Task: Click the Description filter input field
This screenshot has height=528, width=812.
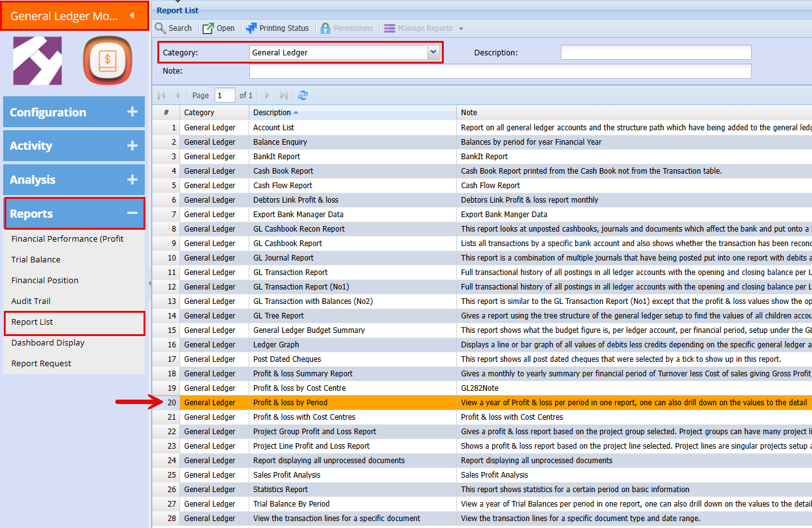Action: point(655,53)
